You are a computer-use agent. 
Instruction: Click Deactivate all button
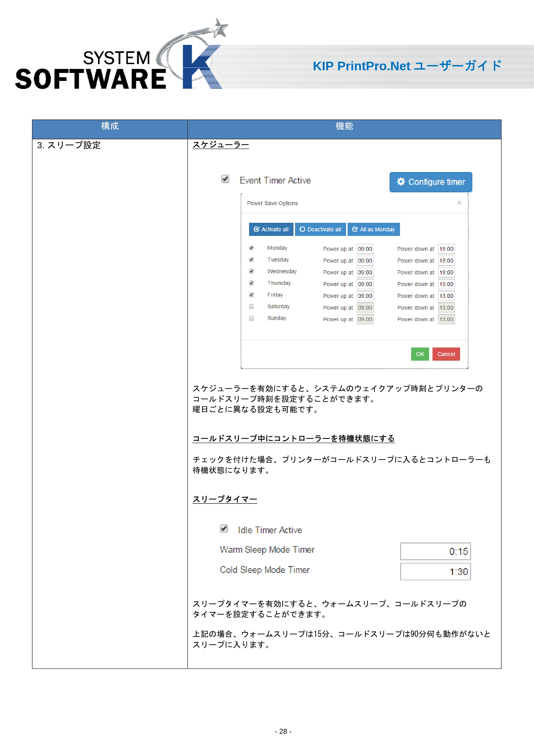pos(320,229)
